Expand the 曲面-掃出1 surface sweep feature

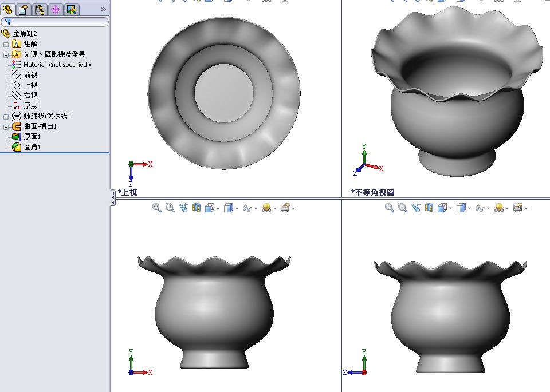pyautogui.click(x=6, y=127)
